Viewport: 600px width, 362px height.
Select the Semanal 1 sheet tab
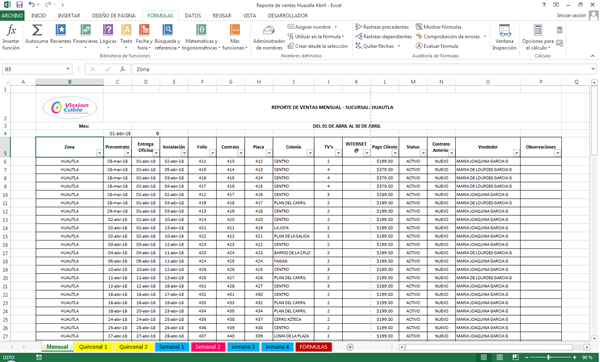pyautogui.click(x=171, y=347)
